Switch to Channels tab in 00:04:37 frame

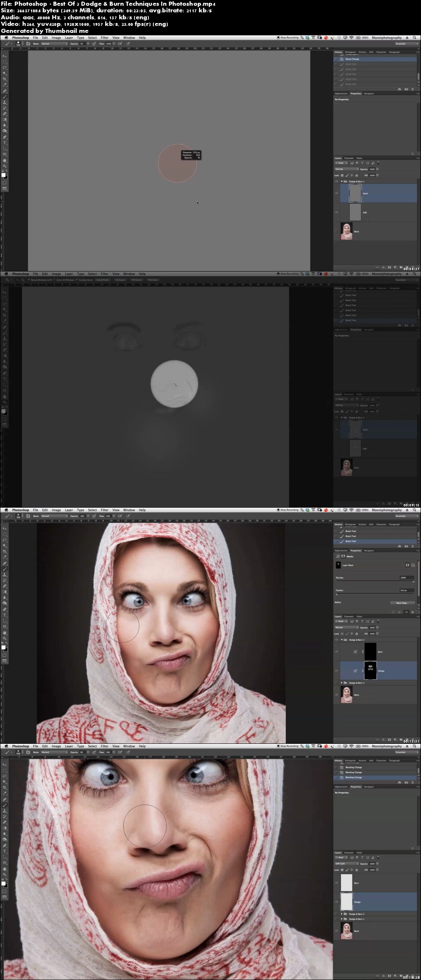click(349, 158)
